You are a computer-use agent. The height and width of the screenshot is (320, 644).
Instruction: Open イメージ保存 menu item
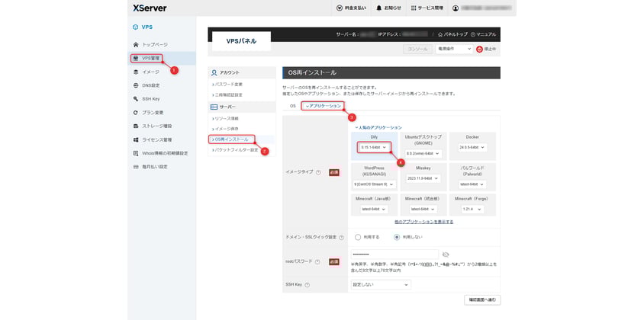coord(226,129)
